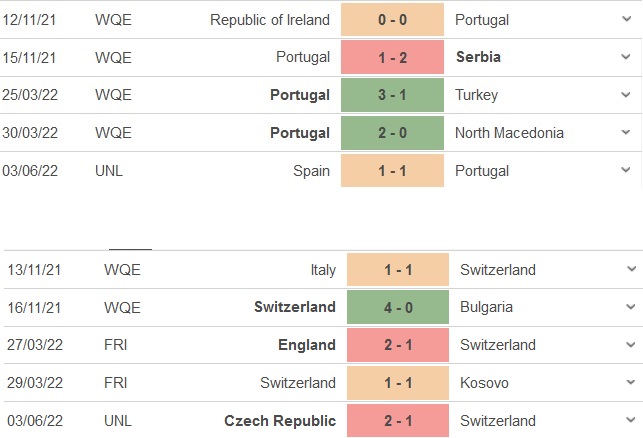
Task: Click the 1 - 2 Portugal Serbia score
Action: (392, 57)
